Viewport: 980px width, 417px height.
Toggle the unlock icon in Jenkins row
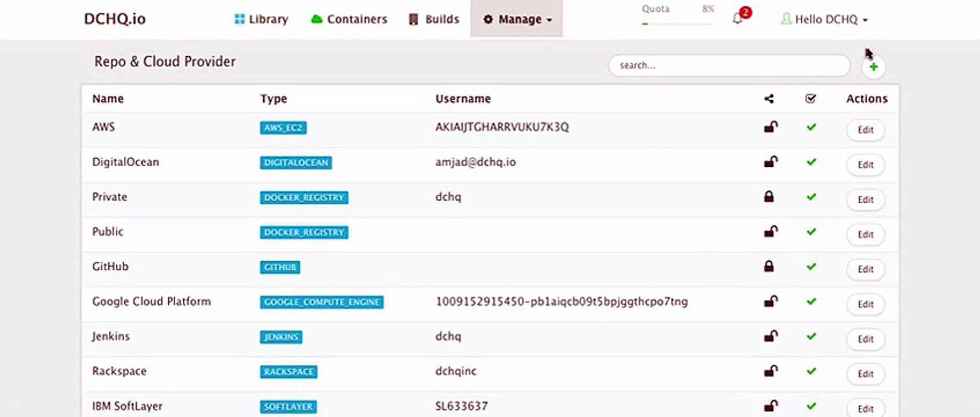click(771, 336)
